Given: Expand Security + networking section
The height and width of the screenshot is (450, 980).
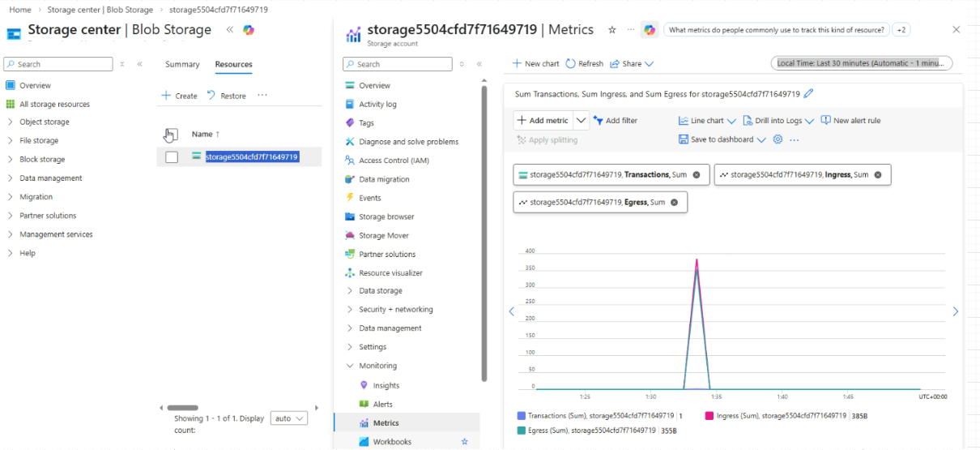Looking at the screenshot, I should [x=395, y=310].
